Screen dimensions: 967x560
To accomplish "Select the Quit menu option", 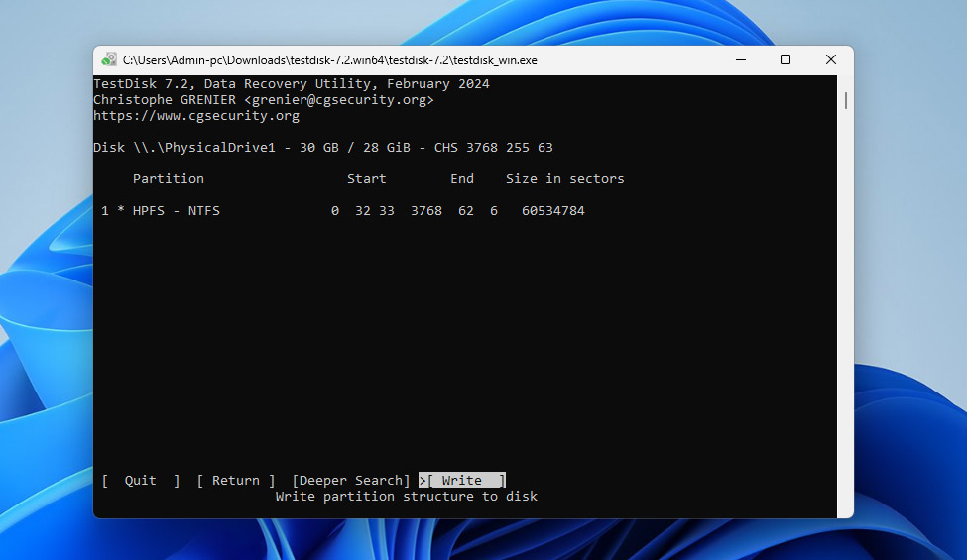I will point(141,480).
